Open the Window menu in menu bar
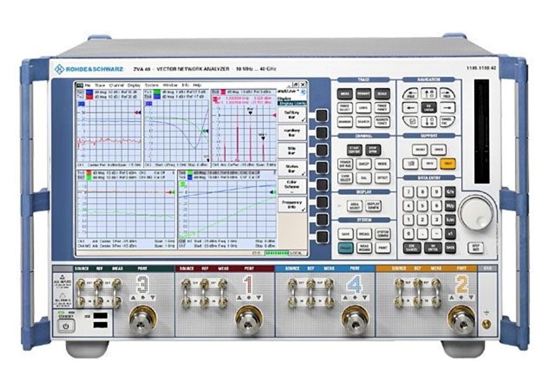Image resolution: width=545 pixels, height=392 pixels. coord(170,84)
